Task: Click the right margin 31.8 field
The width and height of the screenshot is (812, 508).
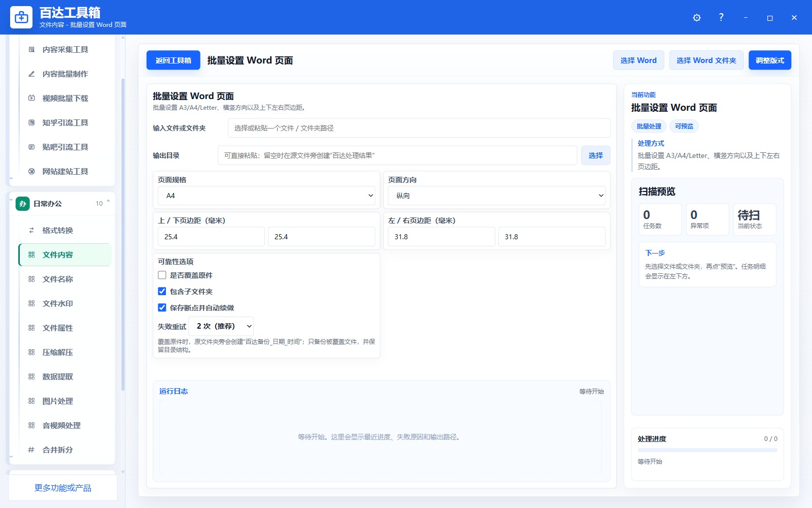Action: 552,237
